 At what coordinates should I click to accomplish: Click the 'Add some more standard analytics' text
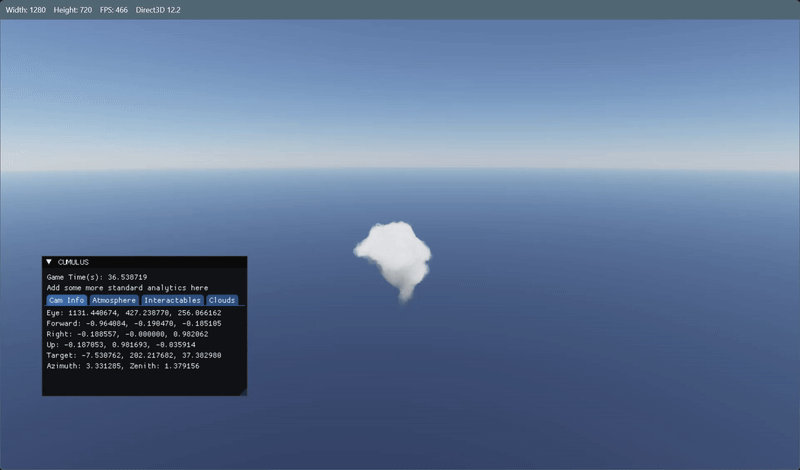pyautogui.click(x=128, y=288)
